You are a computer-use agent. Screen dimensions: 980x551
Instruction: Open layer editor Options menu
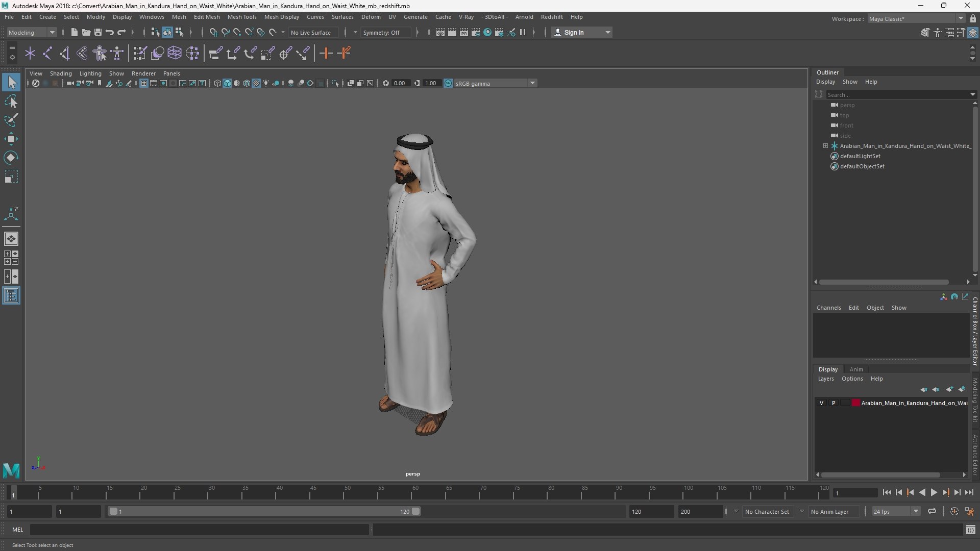point(852,379)
